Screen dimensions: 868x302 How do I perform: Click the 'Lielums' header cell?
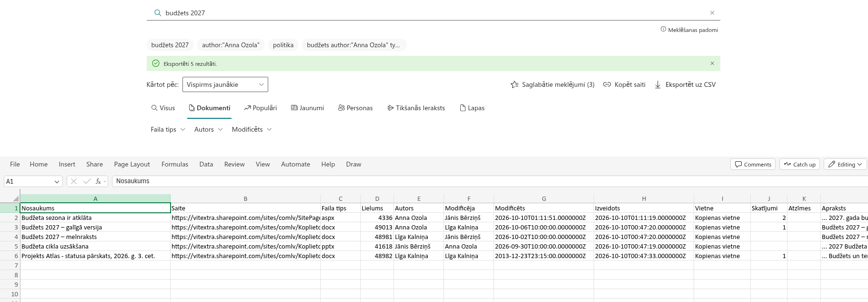click(x=377, y=208)
